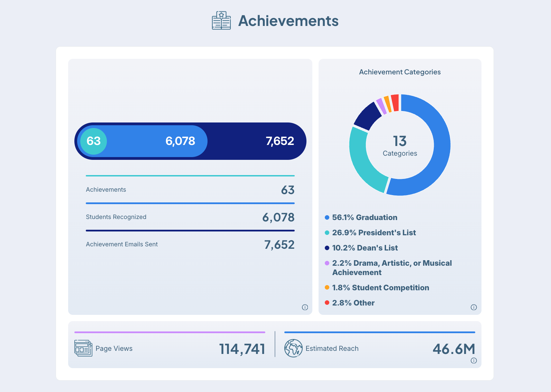The height and width of the screenshot is (392, 551).
Task: Click the teal 63 circle badge
Action: tap(93, 141)
